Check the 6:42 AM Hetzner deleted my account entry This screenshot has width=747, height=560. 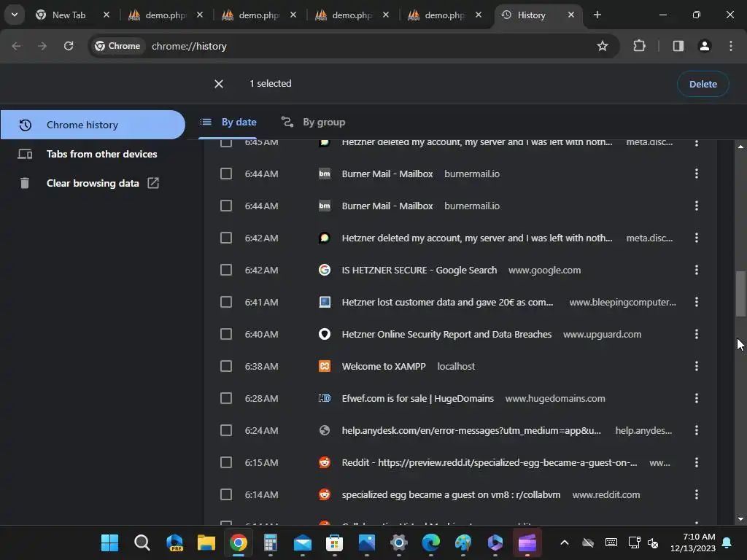click(x=226, y=238)
